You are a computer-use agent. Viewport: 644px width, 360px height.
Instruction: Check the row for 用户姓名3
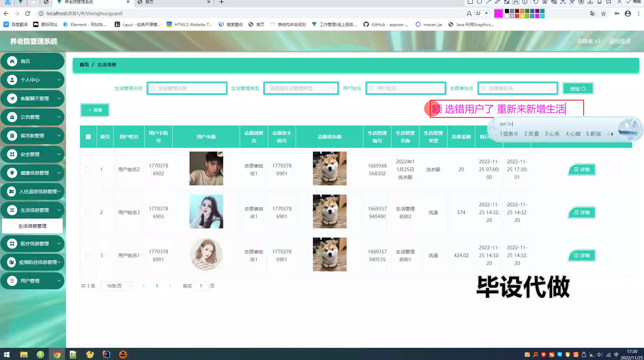(x=88, y=213)
